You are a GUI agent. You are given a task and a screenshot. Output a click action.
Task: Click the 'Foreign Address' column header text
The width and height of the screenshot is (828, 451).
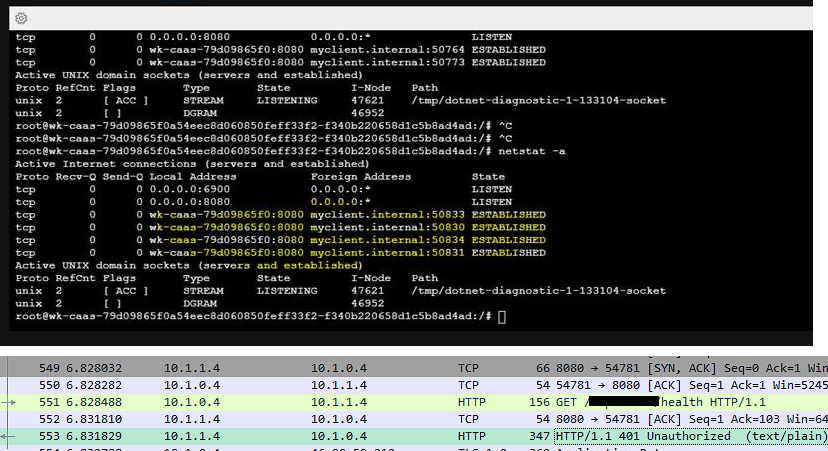[x=361, y=176]
